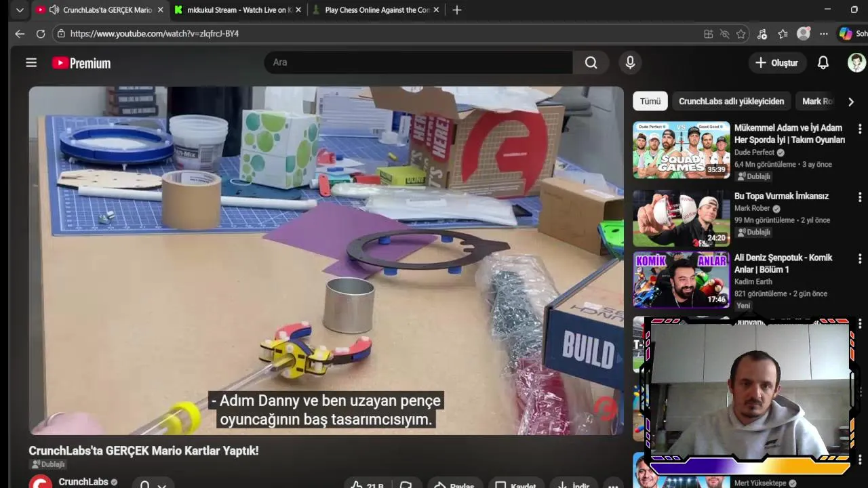Screen dimensions: 868x488
Task: Click the search magnifier button
Action: [591, 62]
